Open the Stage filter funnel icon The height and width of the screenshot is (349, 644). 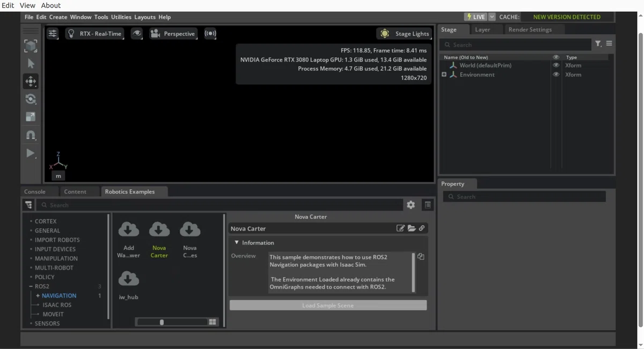coord(598,44)
